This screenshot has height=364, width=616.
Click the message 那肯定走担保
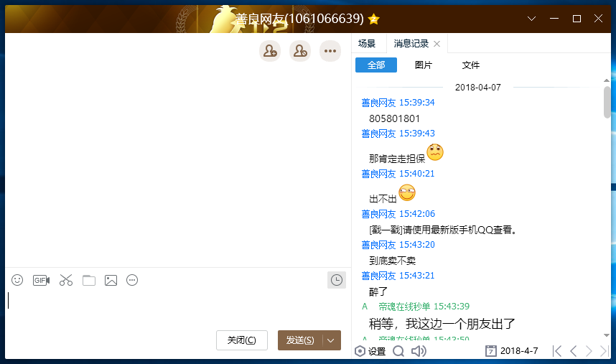point(397,159)
